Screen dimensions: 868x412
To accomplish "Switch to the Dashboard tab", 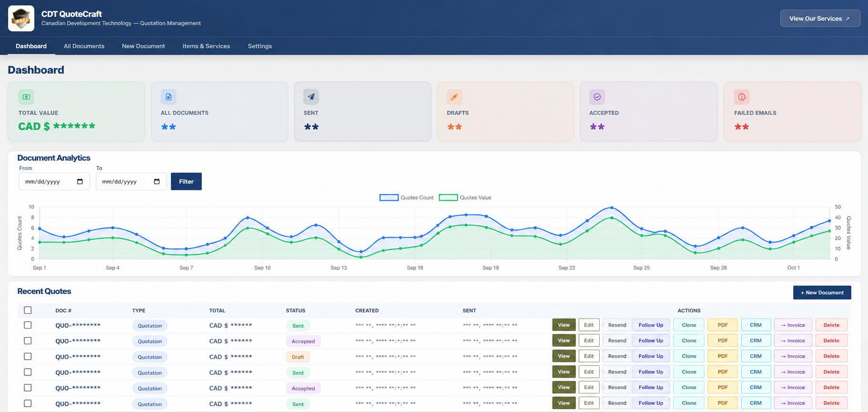I will click(31, 46).
